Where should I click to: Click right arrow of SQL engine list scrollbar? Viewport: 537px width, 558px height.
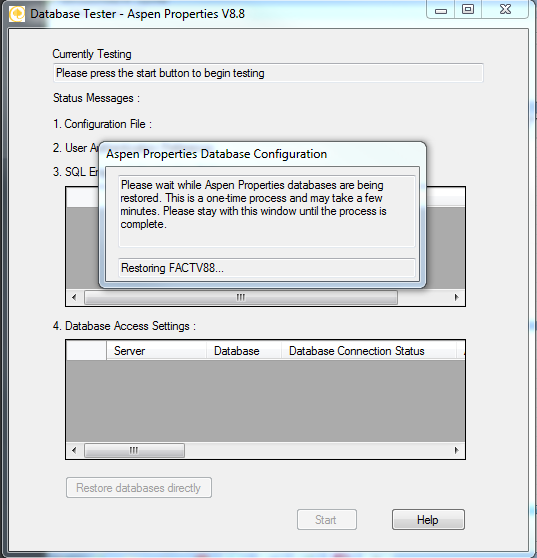pyautogui.click(x=457, y=297)
